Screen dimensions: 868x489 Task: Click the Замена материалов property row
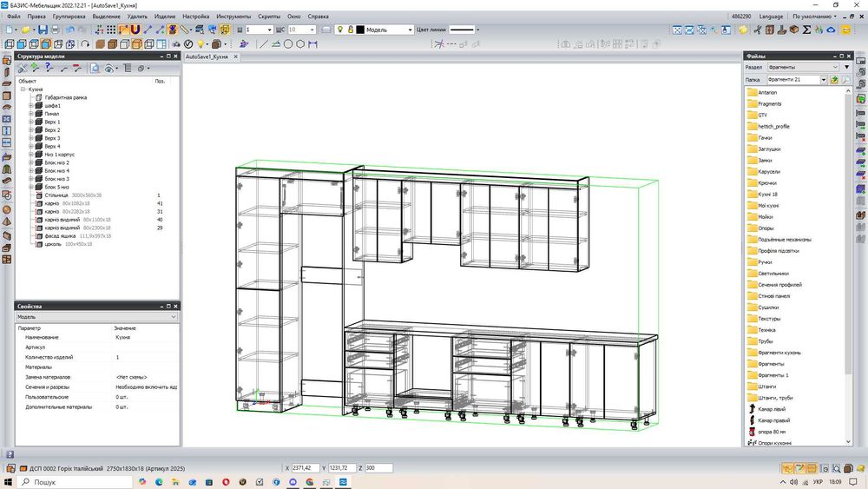click(97, 377)
